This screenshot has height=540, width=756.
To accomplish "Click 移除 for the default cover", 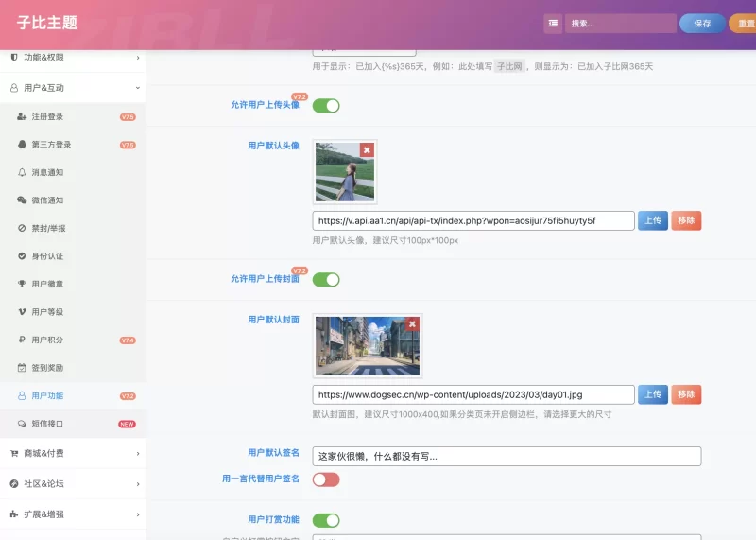I will tap(686, 394).
